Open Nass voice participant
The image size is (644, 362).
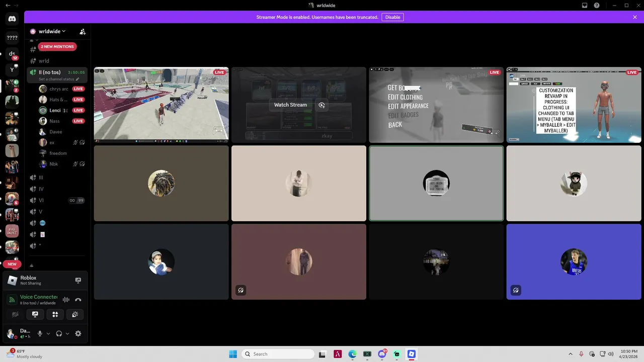(61, 121)
